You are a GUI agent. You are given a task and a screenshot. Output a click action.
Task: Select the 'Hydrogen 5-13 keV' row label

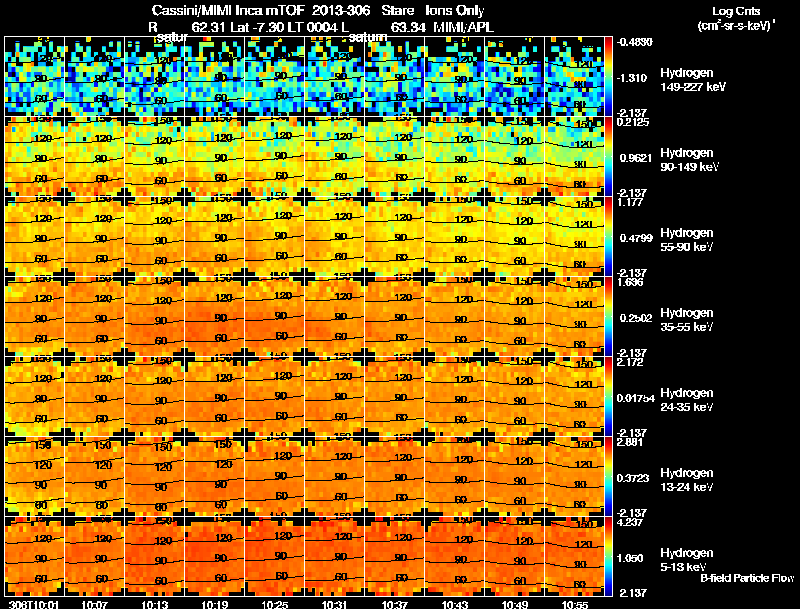687,560
